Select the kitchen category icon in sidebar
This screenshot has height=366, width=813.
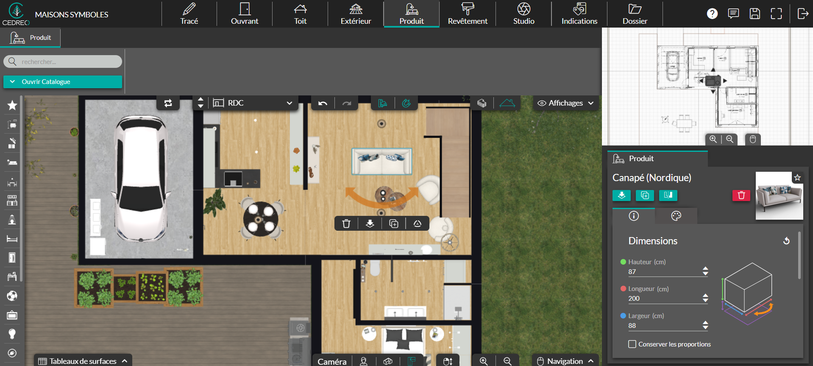click(x=12, y=144)
